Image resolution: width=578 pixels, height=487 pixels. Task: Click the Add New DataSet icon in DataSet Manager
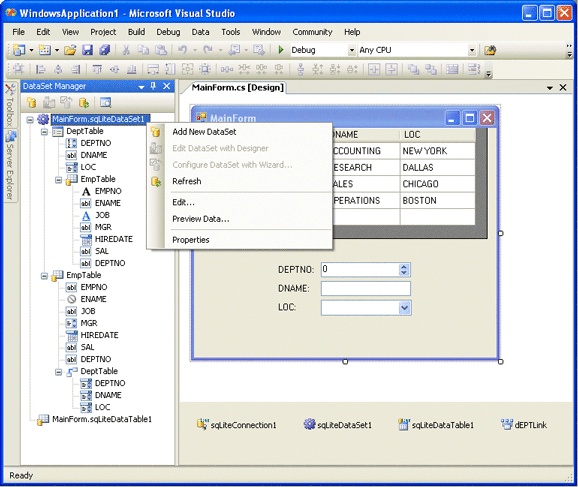pyautogui.click(x=31, y=102)
